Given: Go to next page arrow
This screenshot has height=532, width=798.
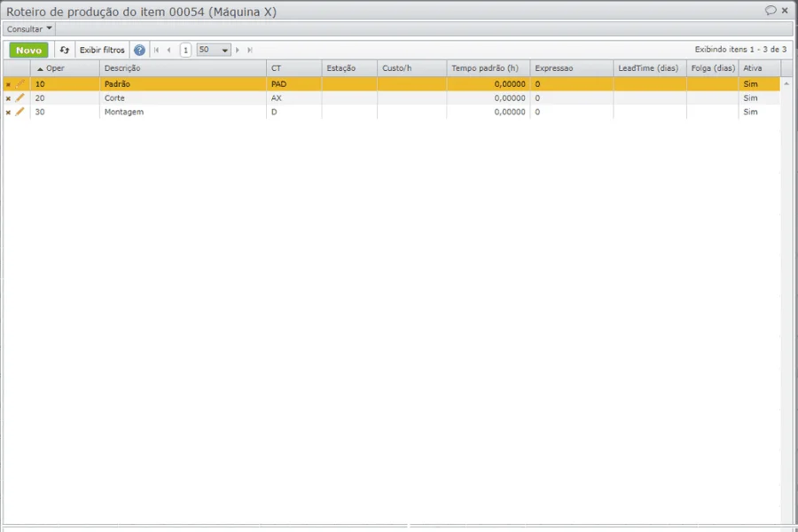Looking at the screenshot, I should point(237,50).
